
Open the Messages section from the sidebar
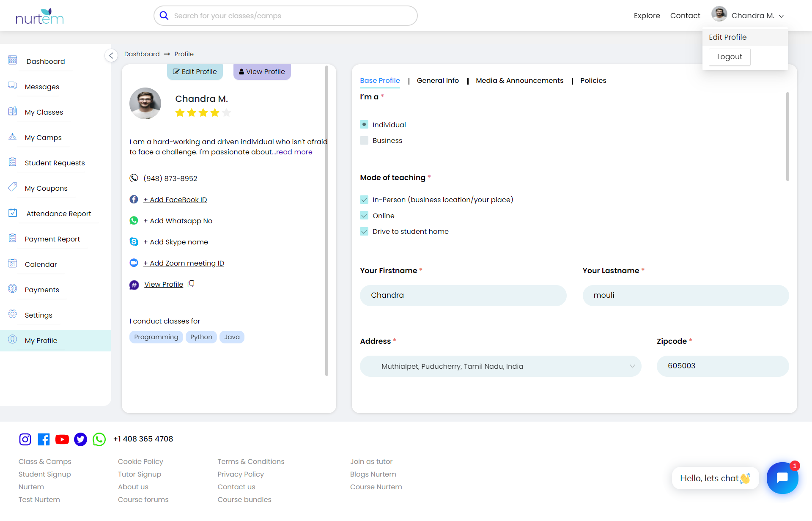(x=42, y=87)
